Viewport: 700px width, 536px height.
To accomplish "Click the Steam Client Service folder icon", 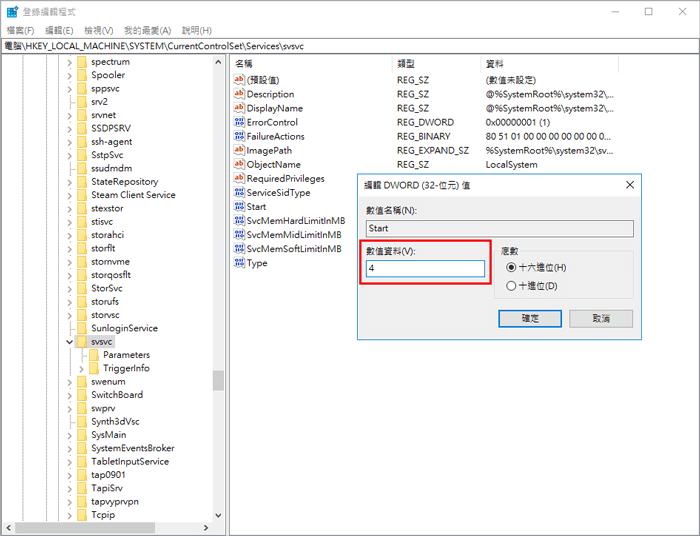I will (x=82, y=195).
